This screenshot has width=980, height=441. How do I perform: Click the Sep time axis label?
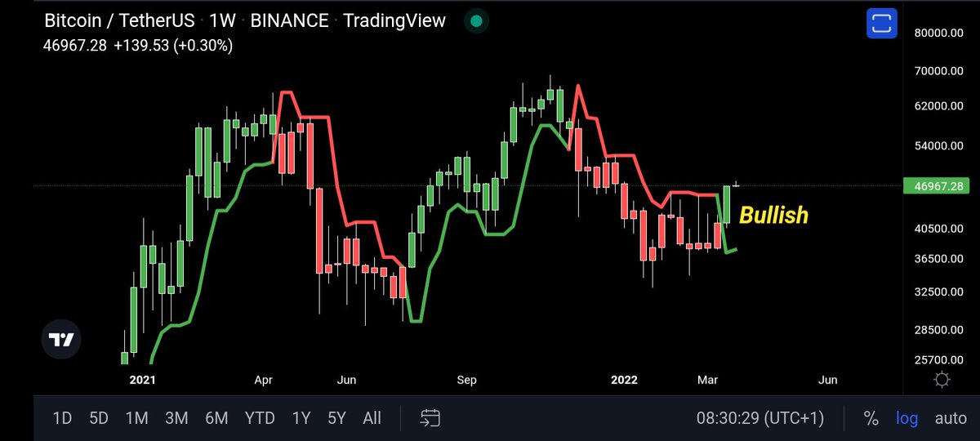coord(466,380)
